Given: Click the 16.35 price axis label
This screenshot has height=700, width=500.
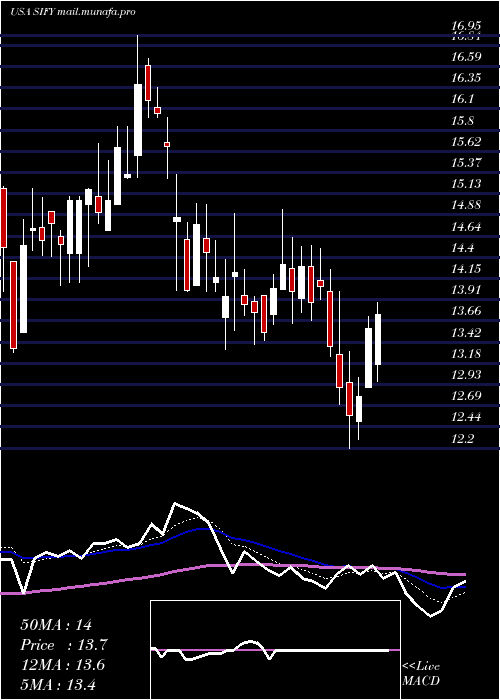Looking at the screenshot, I should click(x=466, y=79).
